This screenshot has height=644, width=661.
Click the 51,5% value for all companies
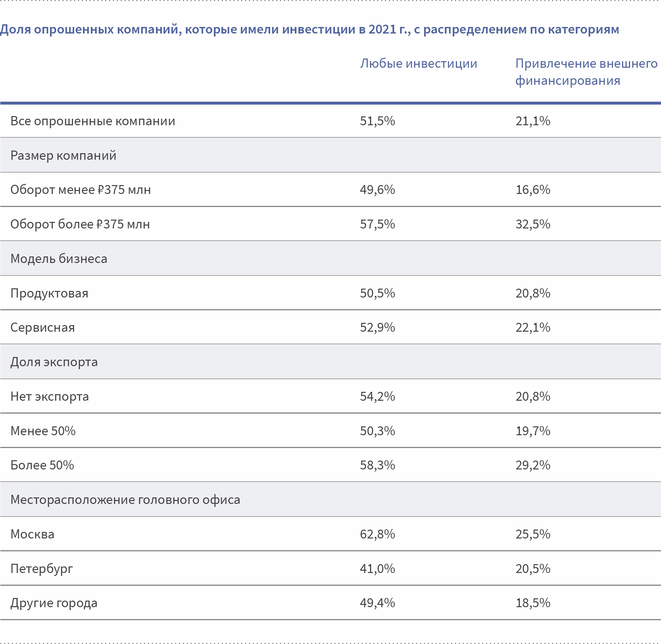coord(377,121)
